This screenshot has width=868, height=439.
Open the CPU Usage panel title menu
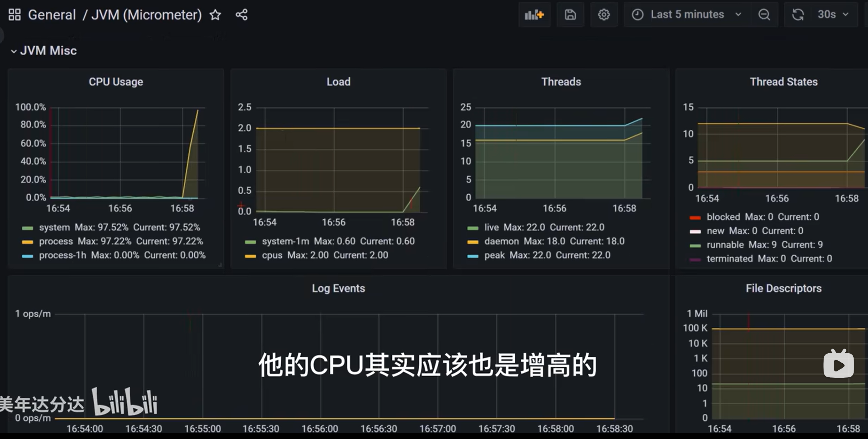point(115,82)
